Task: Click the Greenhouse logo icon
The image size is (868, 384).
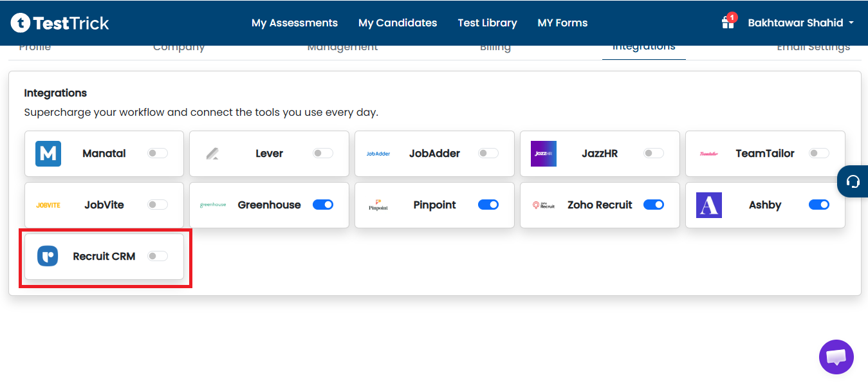Action: coord(213,205)
